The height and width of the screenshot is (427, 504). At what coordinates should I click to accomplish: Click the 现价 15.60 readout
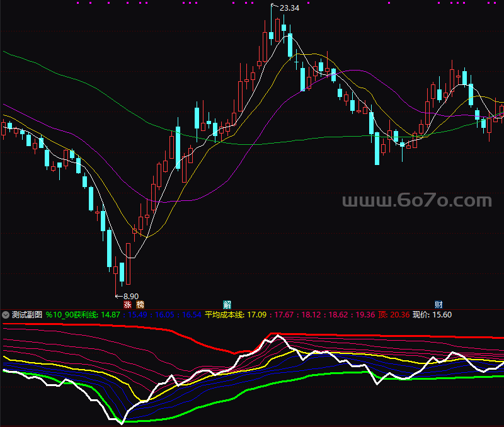(x=432, y=315)
